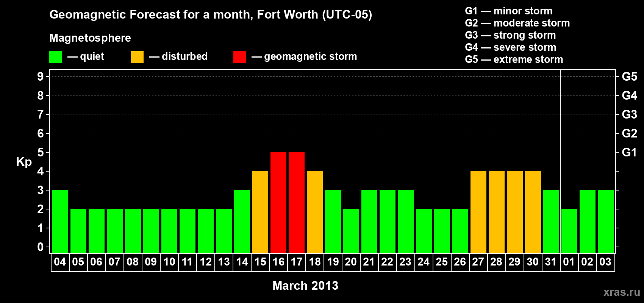Click the green bar for day 04
644x303 pixels.
(60, 221)
